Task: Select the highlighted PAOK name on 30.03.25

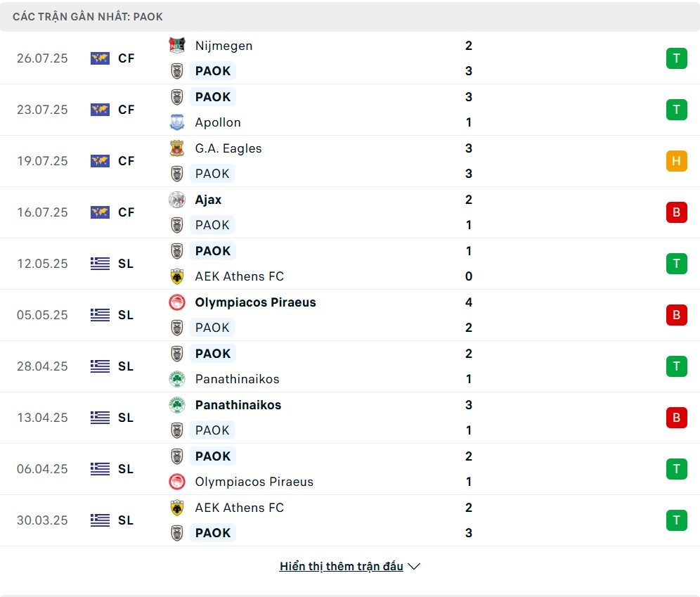Action: coord(213,533)
